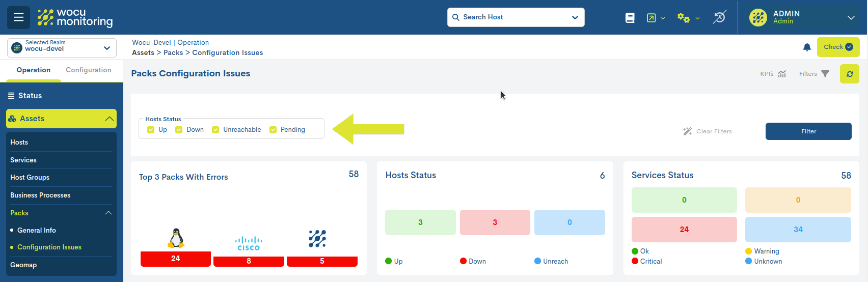Click the Filters funnel icon
The image size is (868, 282).
825,74
